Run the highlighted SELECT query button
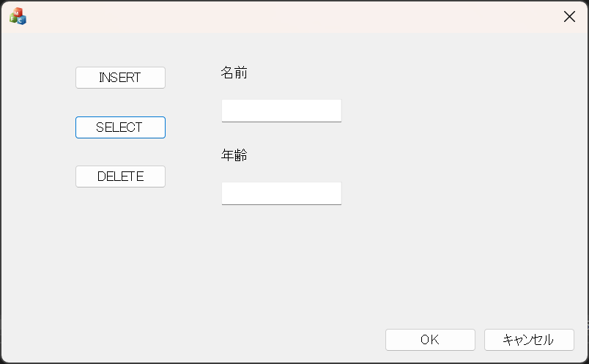The image size is (589, 364). pyautogui.click(x=120, y=127)
